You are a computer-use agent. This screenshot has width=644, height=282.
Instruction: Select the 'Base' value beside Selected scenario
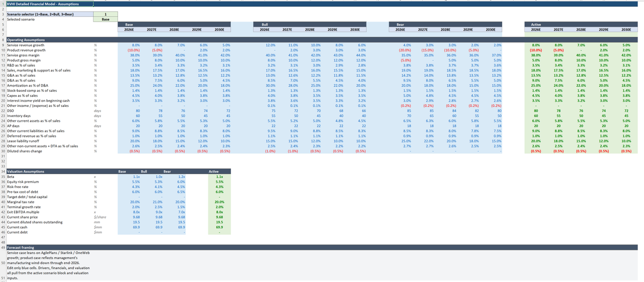(x=105, y=19)
